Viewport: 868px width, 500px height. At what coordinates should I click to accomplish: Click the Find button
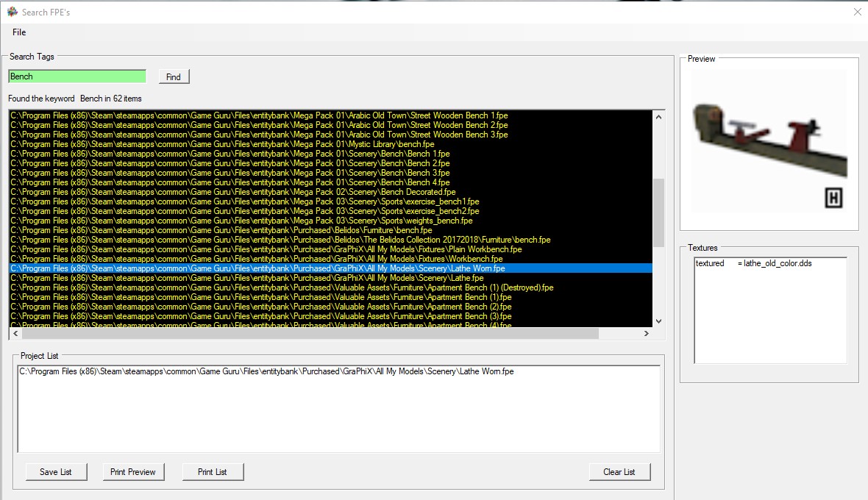point(174,77)
